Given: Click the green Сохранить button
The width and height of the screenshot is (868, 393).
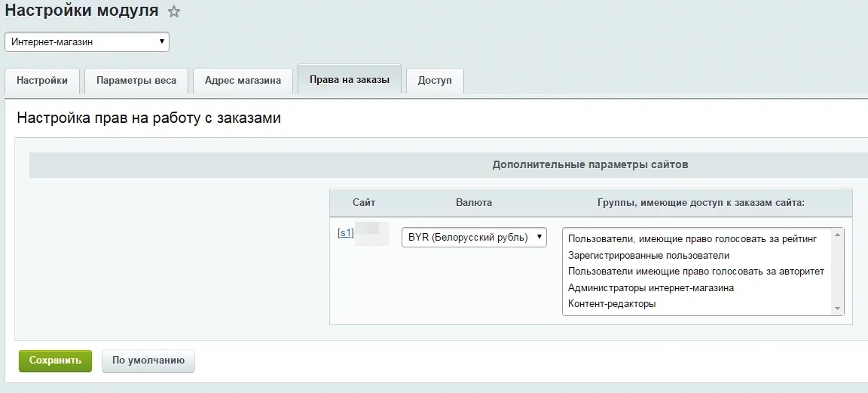Looking at the screenshot, I should [55, 361].
